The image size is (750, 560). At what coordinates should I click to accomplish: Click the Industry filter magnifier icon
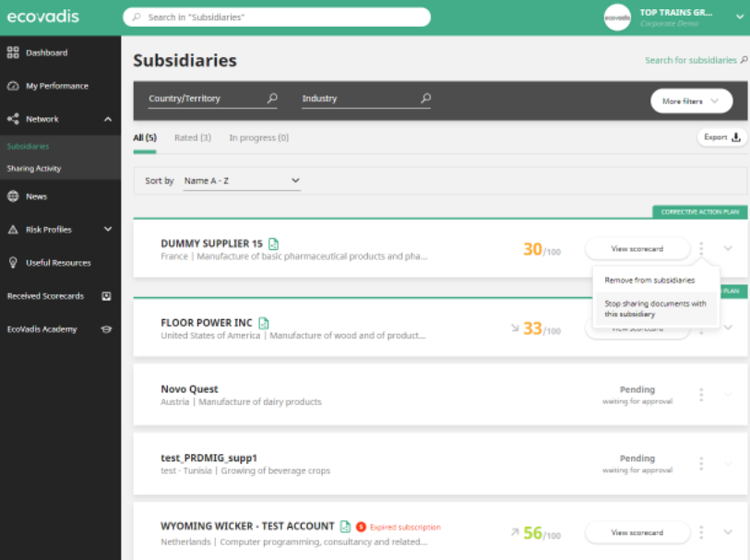click(x=425, y=98)
